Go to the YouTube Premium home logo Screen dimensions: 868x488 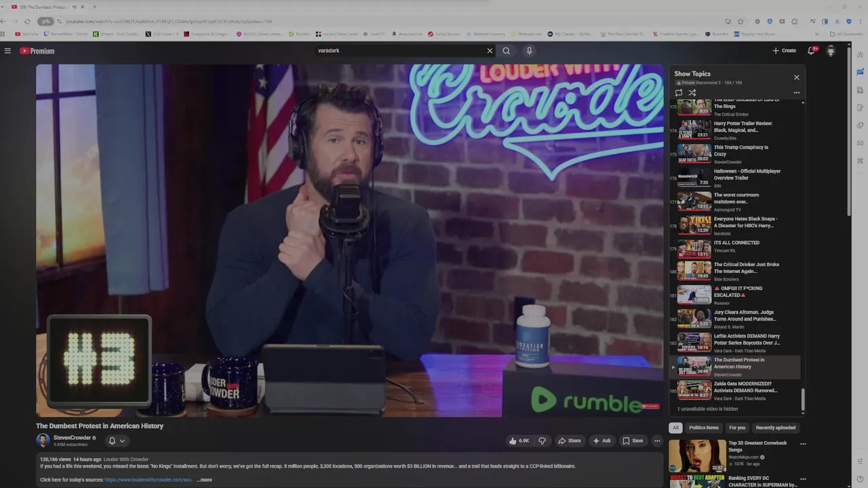point(37,51)
